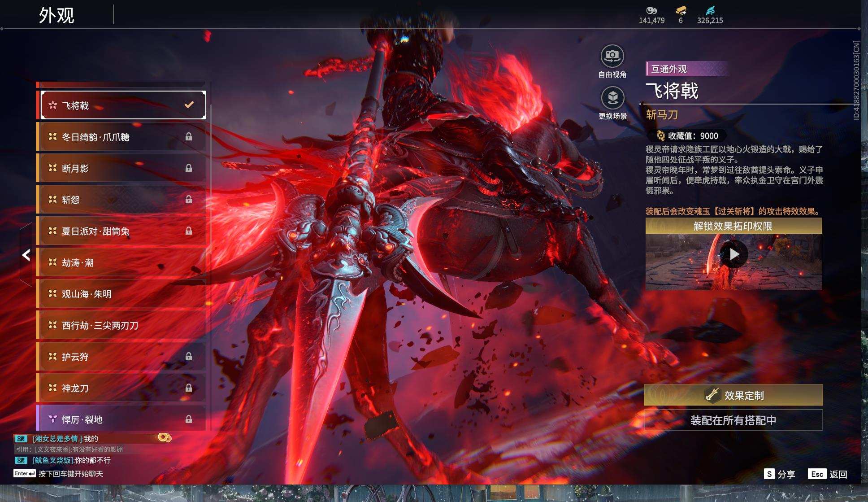Select the 神龙刀 skin entry
This screenshot has height=502, width=868.
[x=121, y=388]
